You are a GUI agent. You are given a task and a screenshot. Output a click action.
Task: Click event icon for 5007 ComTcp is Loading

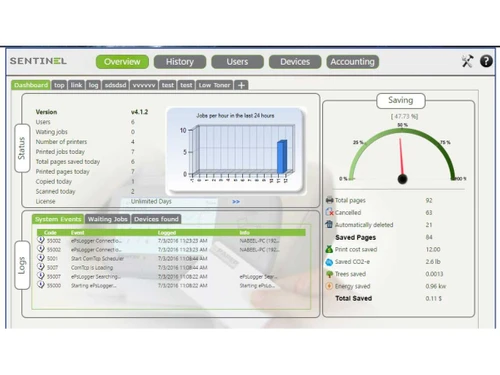[41, 267]
